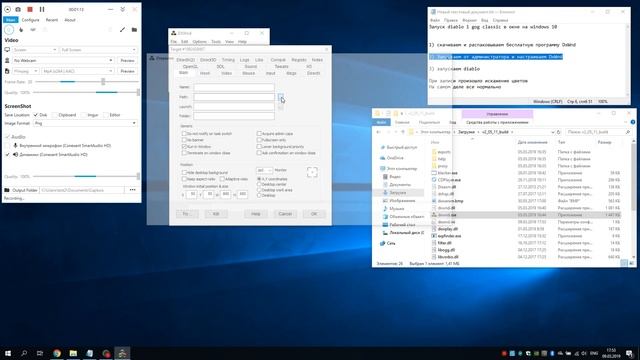Adjust the Frame Rate slider

click(87, 82)
